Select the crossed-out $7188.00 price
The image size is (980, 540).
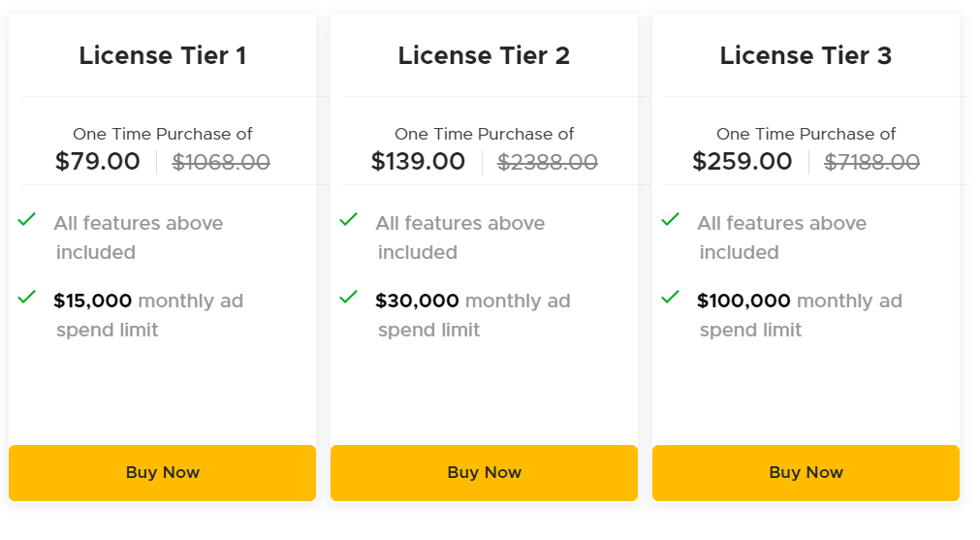pos(871,163)
